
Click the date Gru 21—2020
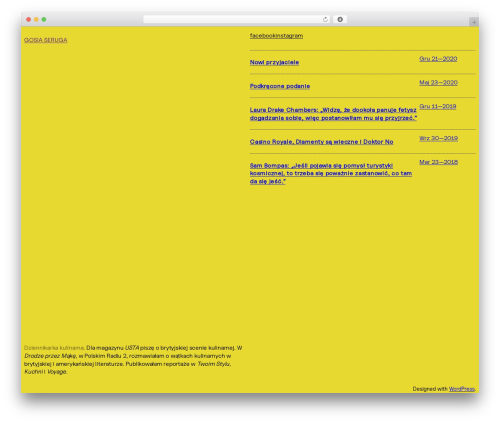click(x=438, y=59)
